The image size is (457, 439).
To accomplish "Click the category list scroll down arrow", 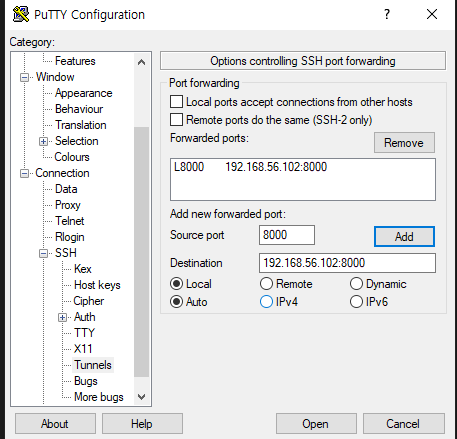I will 141,397.
